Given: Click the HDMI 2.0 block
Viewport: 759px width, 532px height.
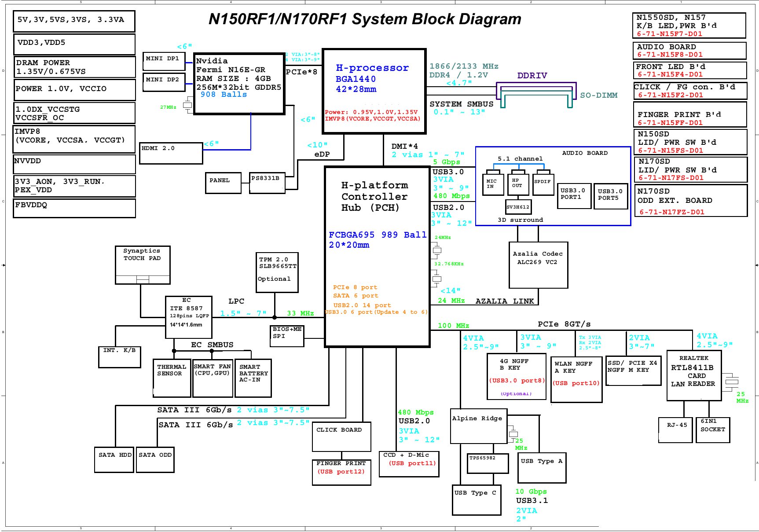Looking at the screenshot, I should 171,153.
